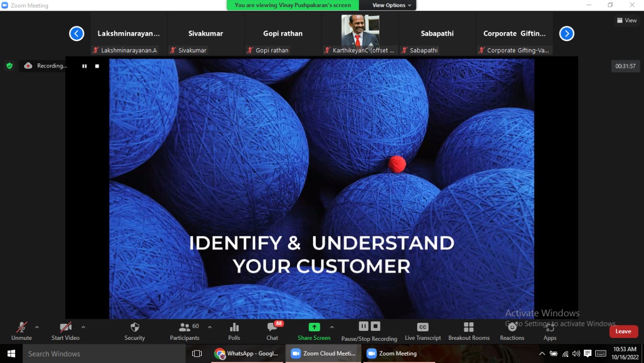644x363 pixels.
Task: Stop the recording from top indicator
Action: [97, 66]
